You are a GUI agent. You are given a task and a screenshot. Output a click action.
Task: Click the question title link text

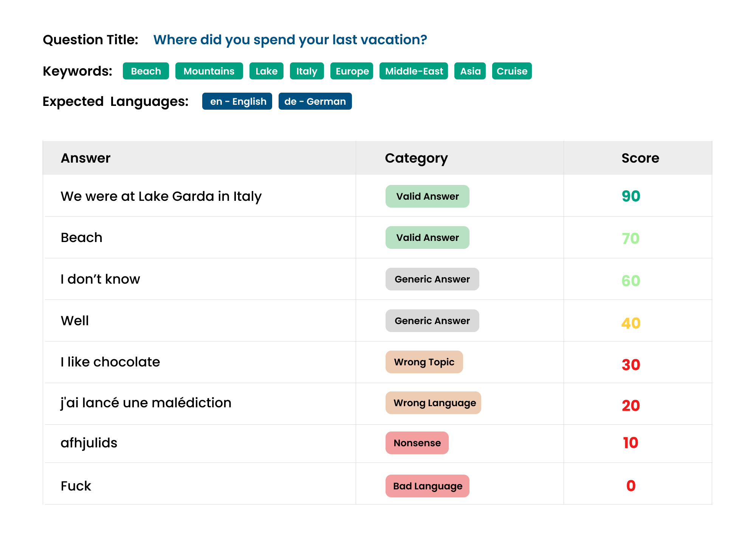click(290, 40)
